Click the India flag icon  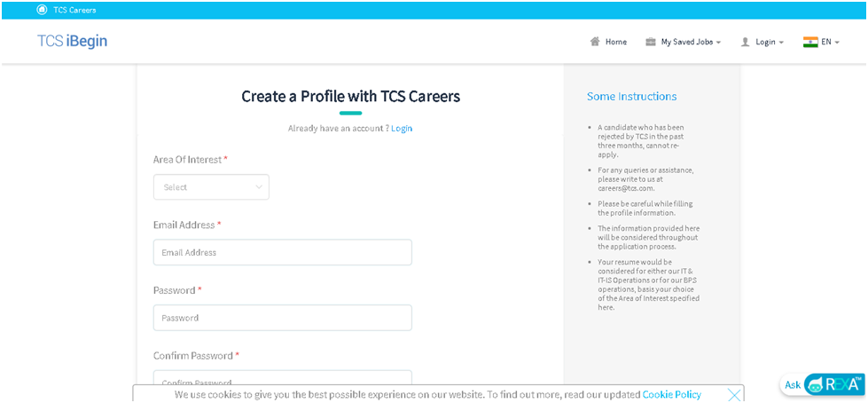810,42
